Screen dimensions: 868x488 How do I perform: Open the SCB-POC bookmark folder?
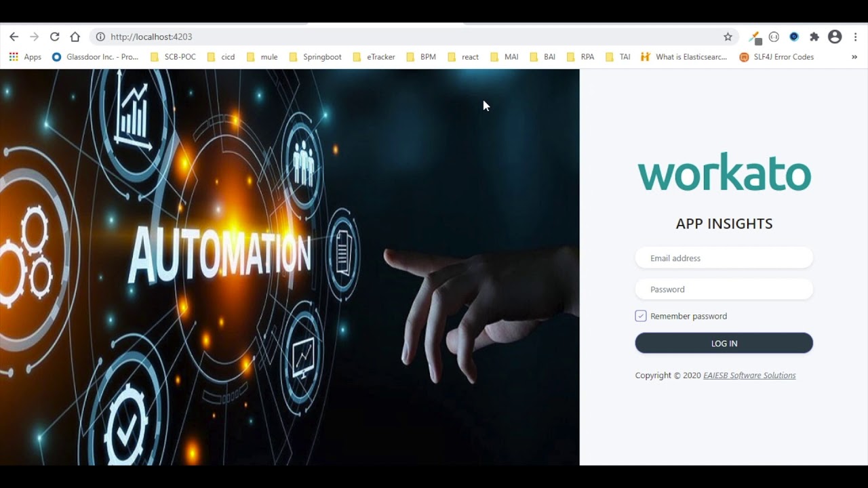pyautogui.click(x=173, y=57)
